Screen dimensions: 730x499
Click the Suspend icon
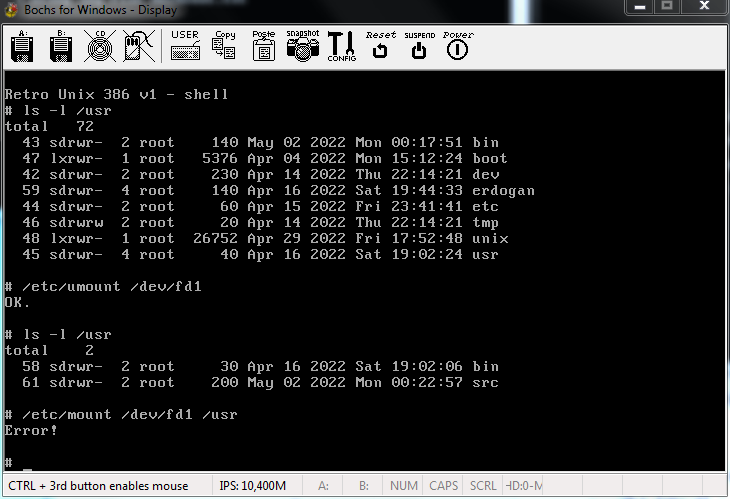419,46
